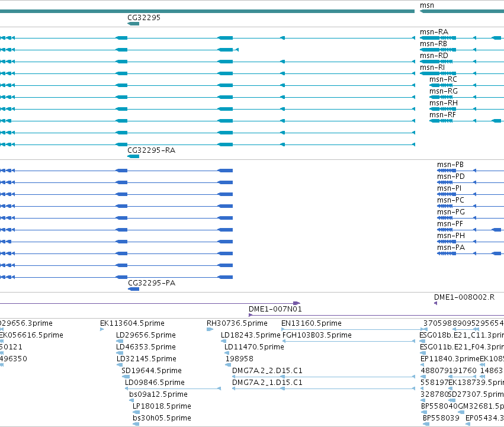The width and height of the screenshot is (504, 427).
Task: Select the msn-RD transcript label
Action: [x=434, y=56]
